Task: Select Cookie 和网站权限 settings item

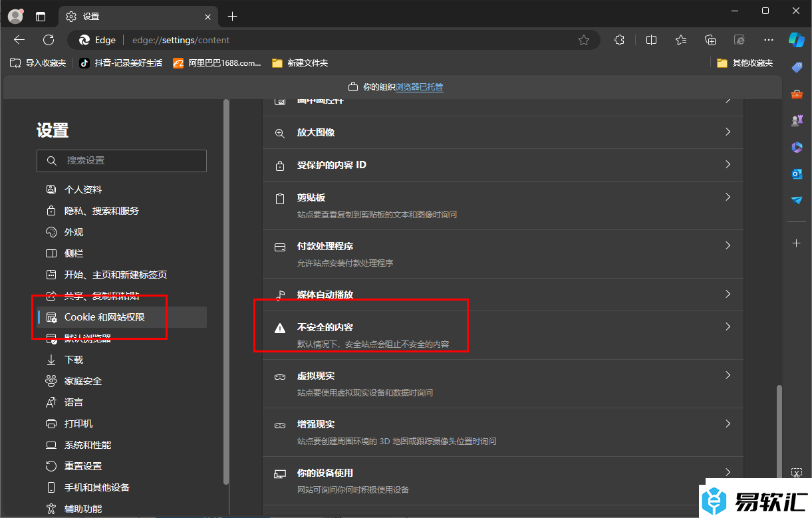Action: [x=122, y=317]
